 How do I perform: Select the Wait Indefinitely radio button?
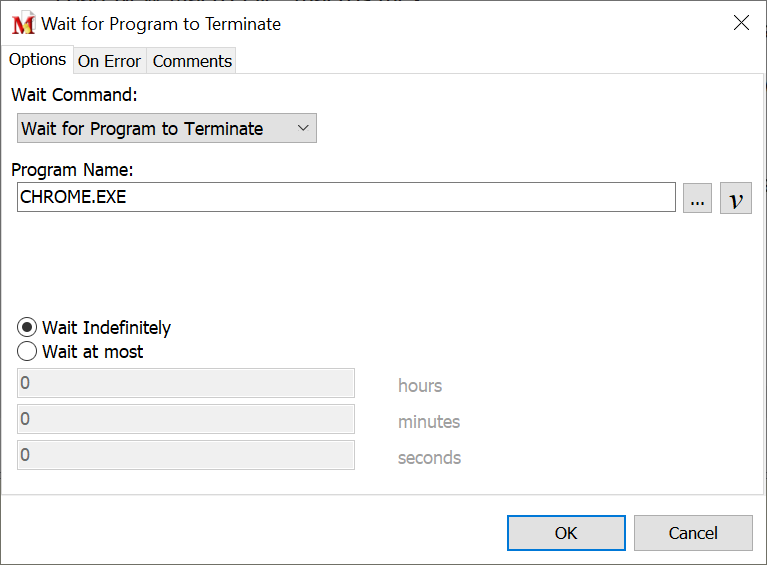(x=28, y=328)
